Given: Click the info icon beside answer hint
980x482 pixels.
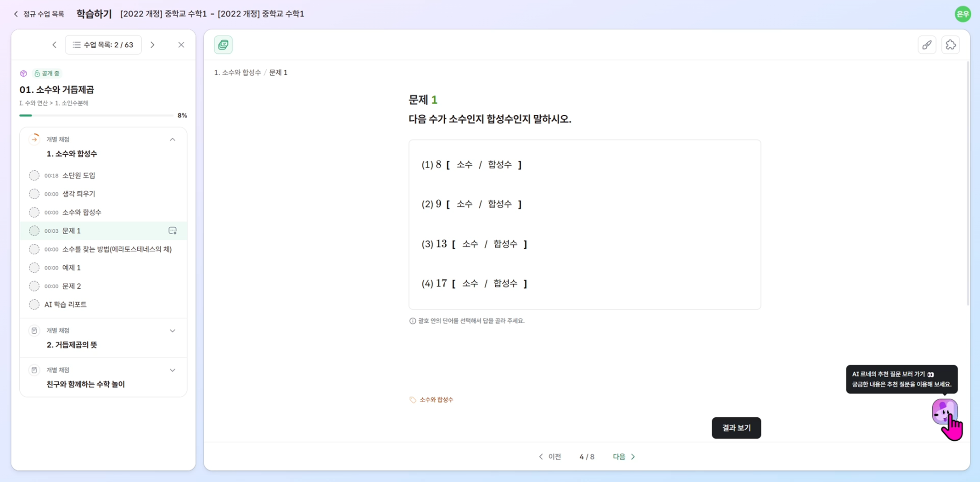Looking at the screenshot, I should (x=412, y=321).
